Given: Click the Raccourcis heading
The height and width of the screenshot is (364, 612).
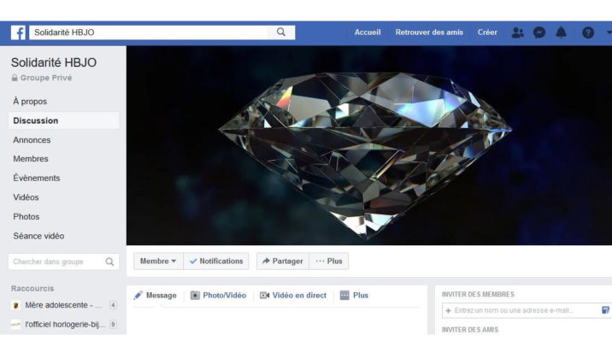Looking at the screenshot, I should tap(32, 288).
